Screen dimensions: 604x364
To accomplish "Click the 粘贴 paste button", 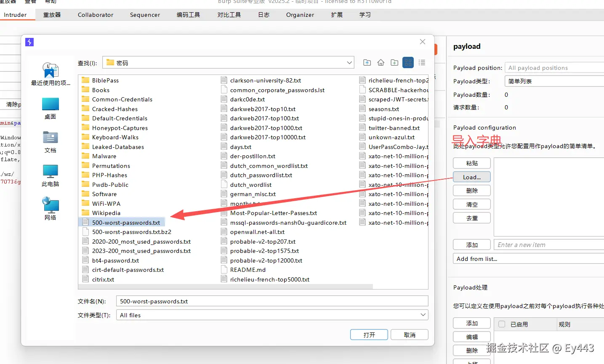I will click(472, 163).
